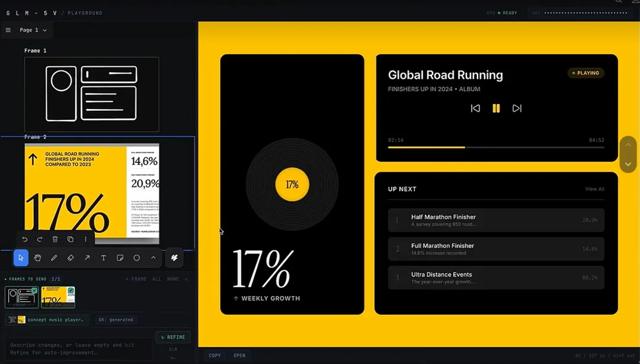The height and width of the screenshot is (364, 640).
Task: Select the Sticky note tool
Action: click(120, 257)
